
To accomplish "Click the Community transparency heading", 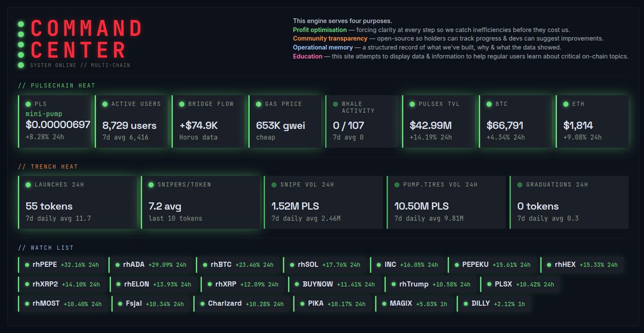I will coord(330,39).
